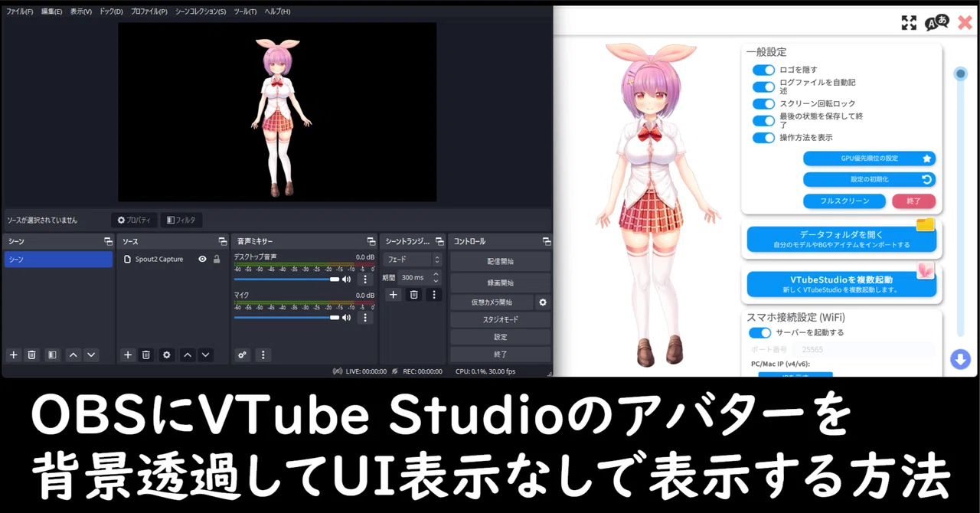Image resolution: width=980 pixels, height=513 pixels.
Task: Adjust 期間 300 ms duration stepper
Action: click(436, 277)
